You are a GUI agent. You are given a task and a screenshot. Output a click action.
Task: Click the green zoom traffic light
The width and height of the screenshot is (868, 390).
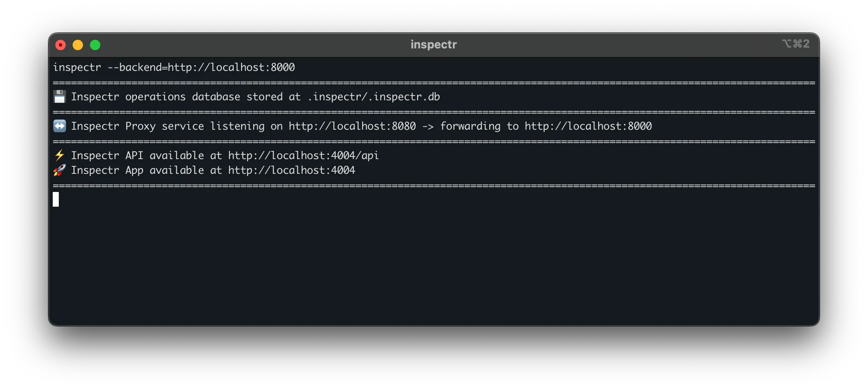pyautogui.click(x=95, y=44)
